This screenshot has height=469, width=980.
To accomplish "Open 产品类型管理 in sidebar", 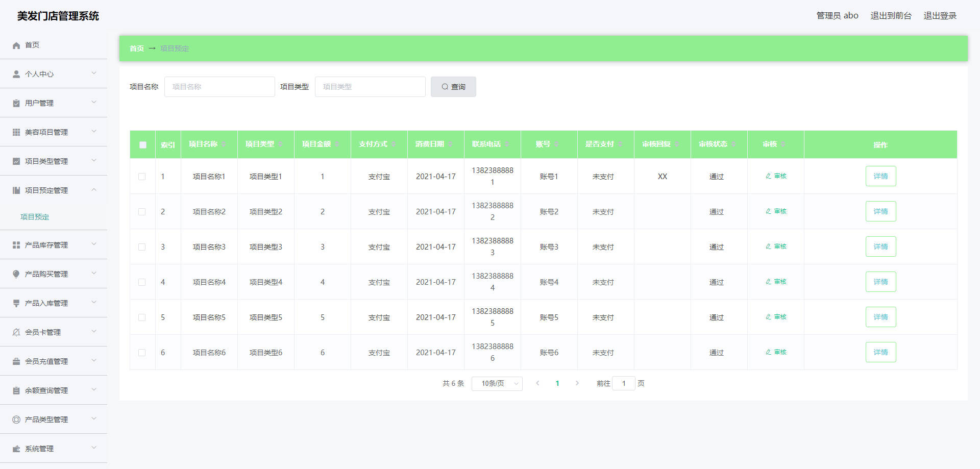I will [54, 419].
